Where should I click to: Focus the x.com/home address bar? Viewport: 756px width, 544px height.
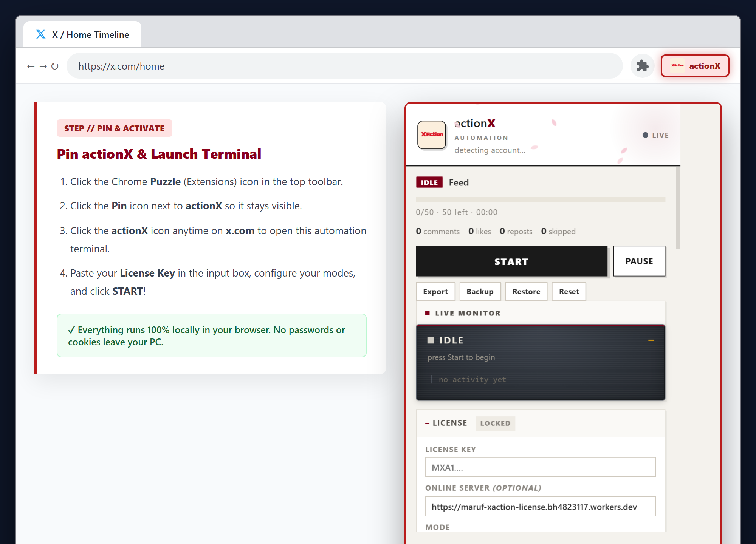344,66
